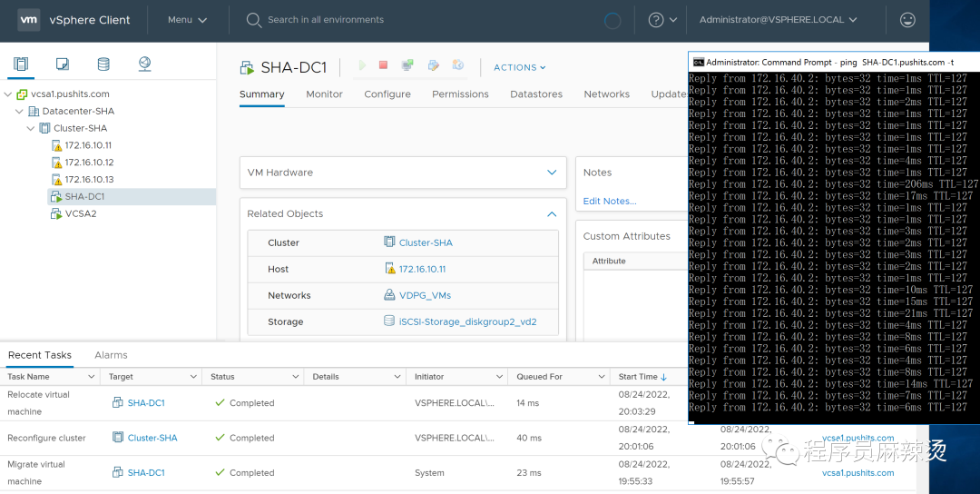Open the VMs and Templates inventory view
The width and height of the screenshot is (980, 494).
point(63,64)
